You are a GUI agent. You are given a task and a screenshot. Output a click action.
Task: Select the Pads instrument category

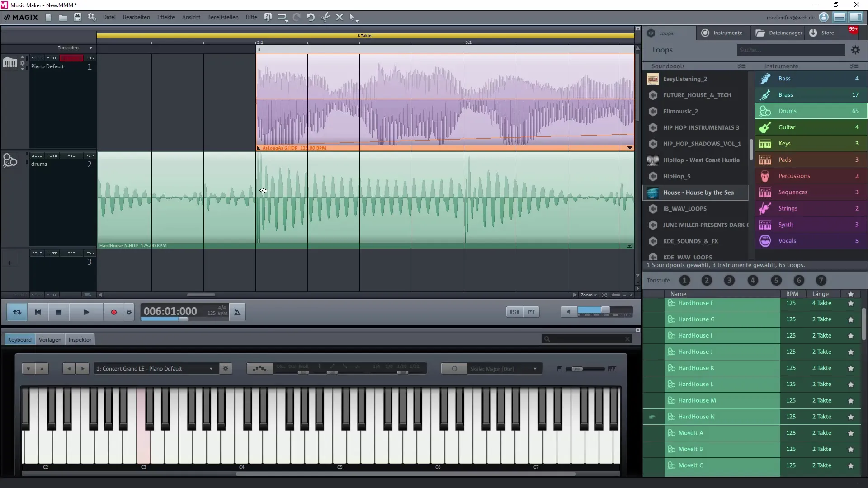[x=811, y=160]
